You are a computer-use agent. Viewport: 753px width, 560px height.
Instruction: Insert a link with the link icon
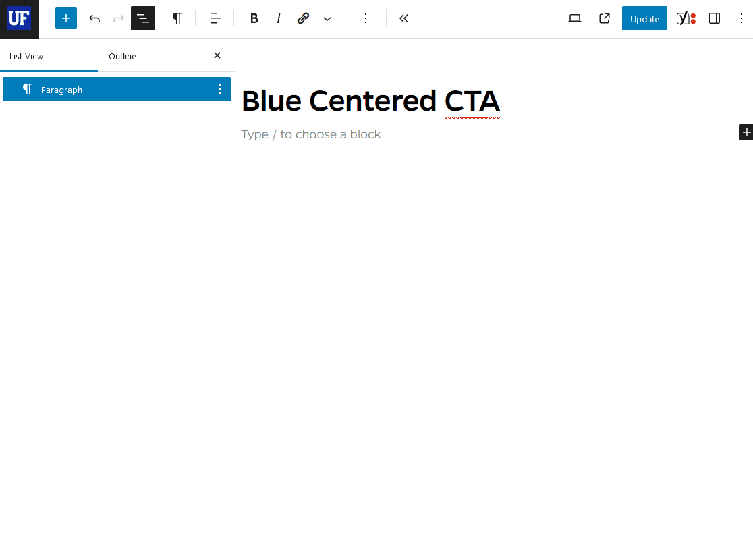click(x=303, y=18)
